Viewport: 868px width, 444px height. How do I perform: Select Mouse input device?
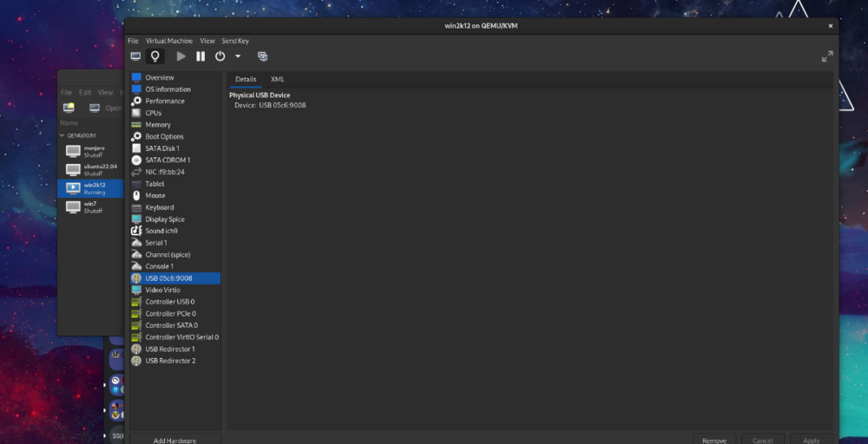click(175, 195)
